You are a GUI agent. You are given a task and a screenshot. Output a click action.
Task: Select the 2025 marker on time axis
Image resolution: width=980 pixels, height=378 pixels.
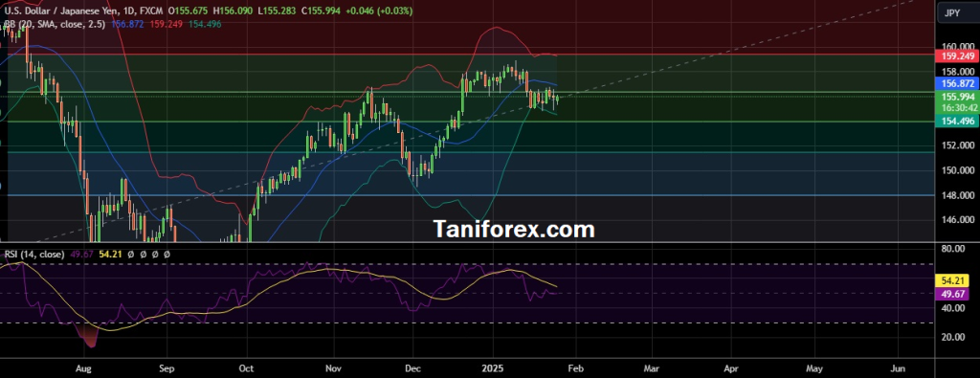point(493,368)
